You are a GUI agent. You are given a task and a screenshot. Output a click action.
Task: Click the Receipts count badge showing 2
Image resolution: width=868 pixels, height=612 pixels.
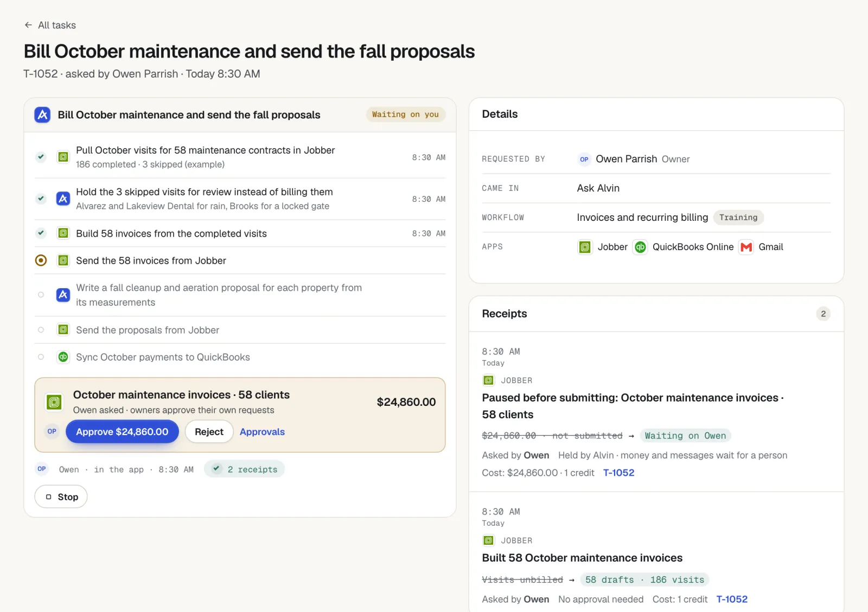click(823, 314)
